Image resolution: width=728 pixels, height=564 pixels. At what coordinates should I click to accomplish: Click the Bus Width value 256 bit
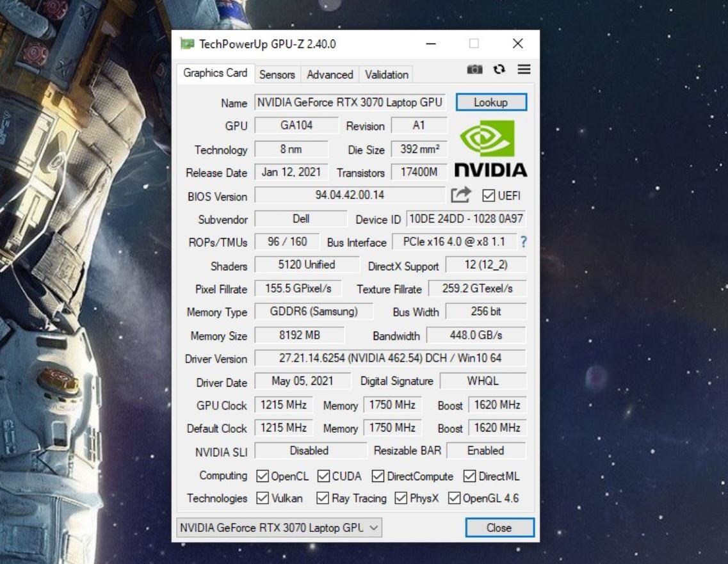click(x=486, y=311)
